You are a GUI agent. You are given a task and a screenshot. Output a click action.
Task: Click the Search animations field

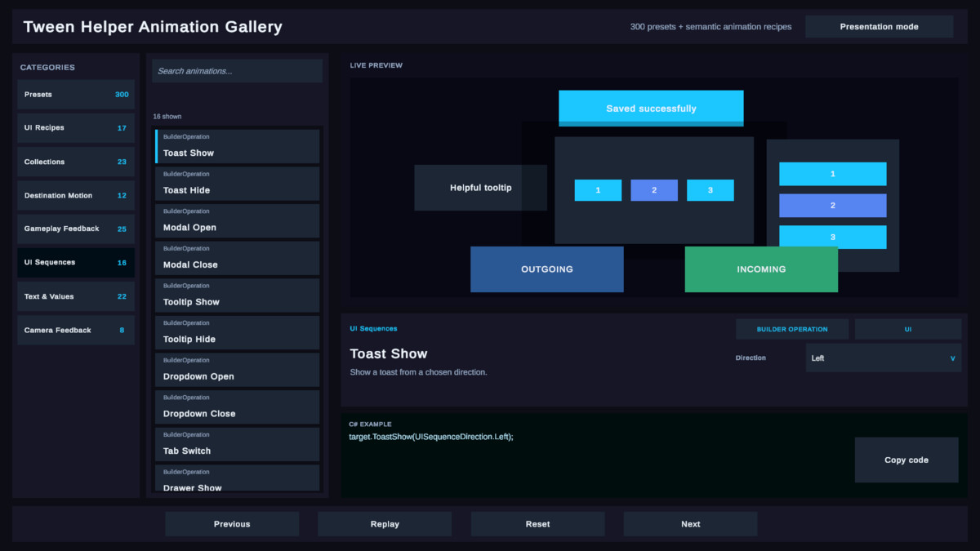tap(237, 71)
